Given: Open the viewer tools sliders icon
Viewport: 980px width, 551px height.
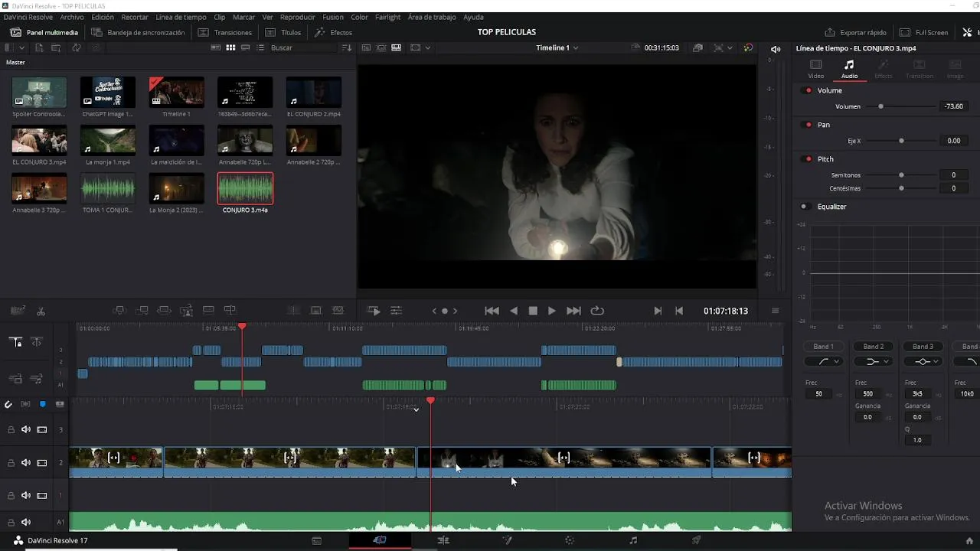Looking at the screenshot, I should [396, 311].
